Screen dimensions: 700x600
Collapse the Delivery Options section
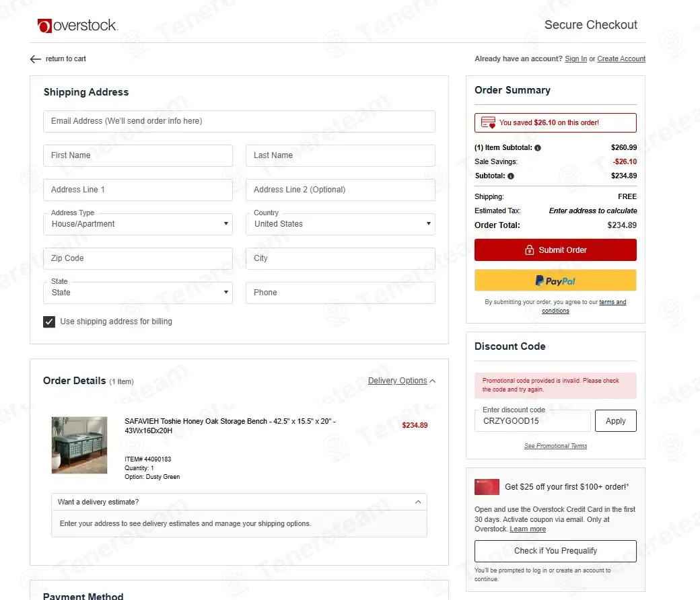coord(402,381)
